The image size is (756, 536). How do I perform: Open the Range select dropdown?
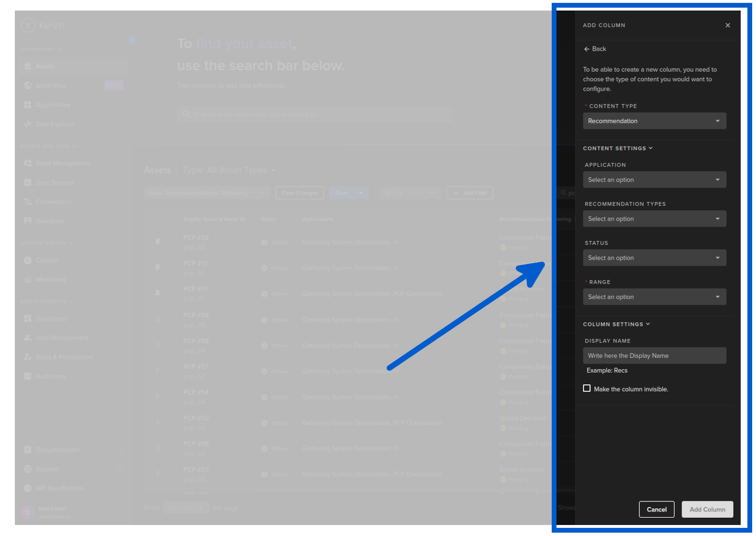pos(654,297)
